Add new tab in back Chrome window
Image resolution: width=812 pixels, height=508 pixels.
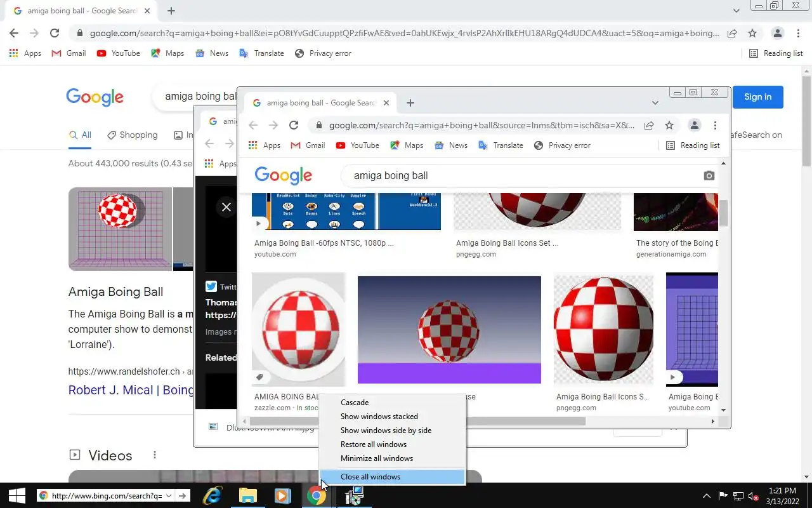click(171, 11)
